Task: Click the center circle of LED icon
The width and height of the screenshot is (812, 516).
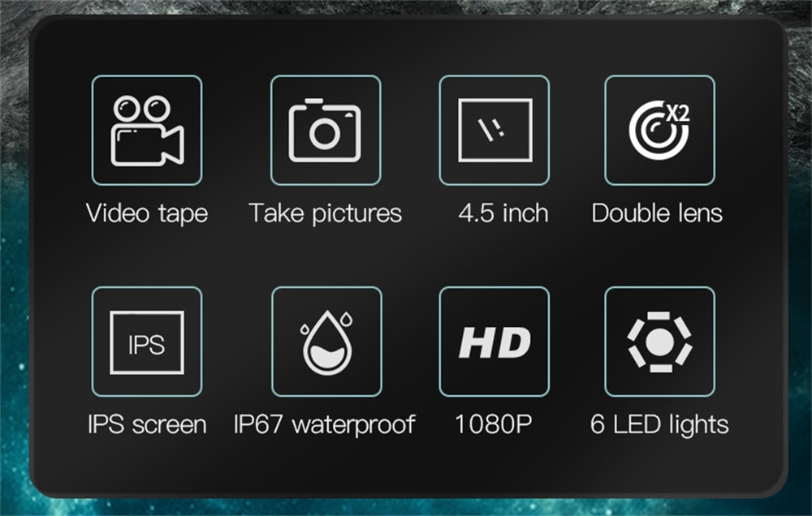Action: [659, 342]
